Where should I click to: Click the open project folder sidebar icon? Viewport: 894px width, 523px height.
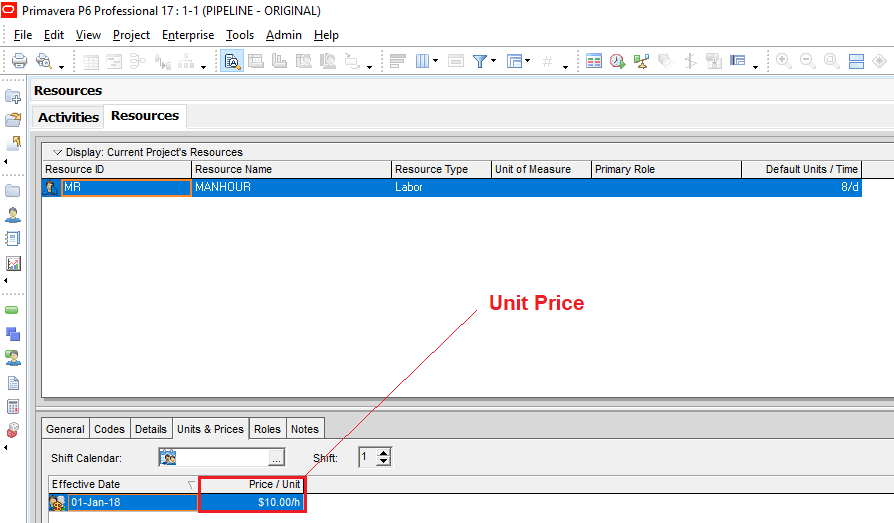(x=13, y=119)
